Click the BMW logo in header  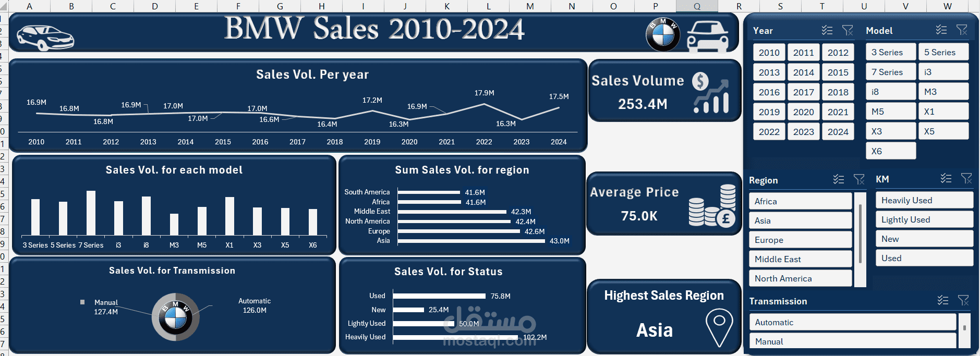tap(663, 35)
